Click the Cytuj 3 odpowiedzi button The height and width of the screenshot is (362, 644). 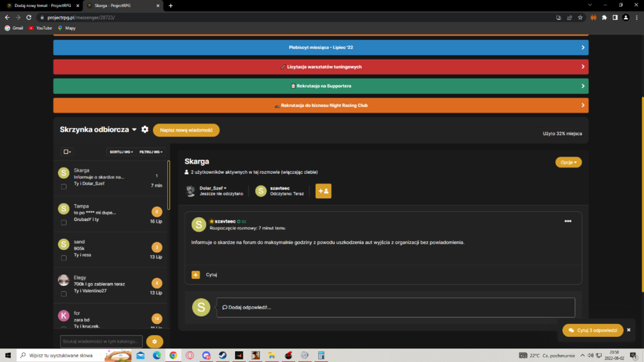592,330
